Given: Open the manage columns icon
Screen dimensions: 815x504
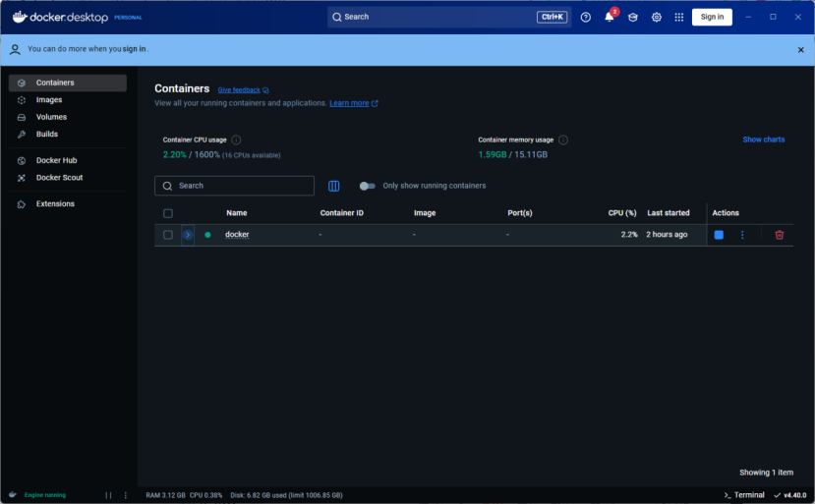Looking at the screenshot, I should point(333,186).
